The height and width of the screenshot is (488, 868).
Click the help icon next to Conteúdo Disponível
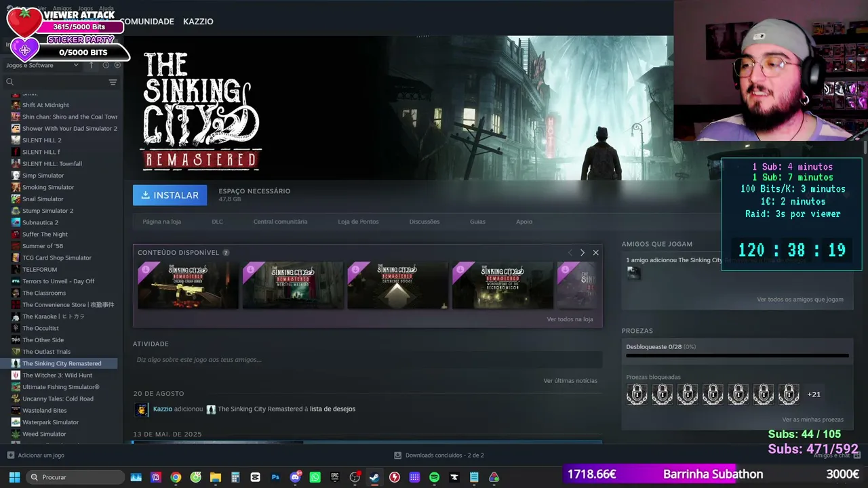coord(226,253)
